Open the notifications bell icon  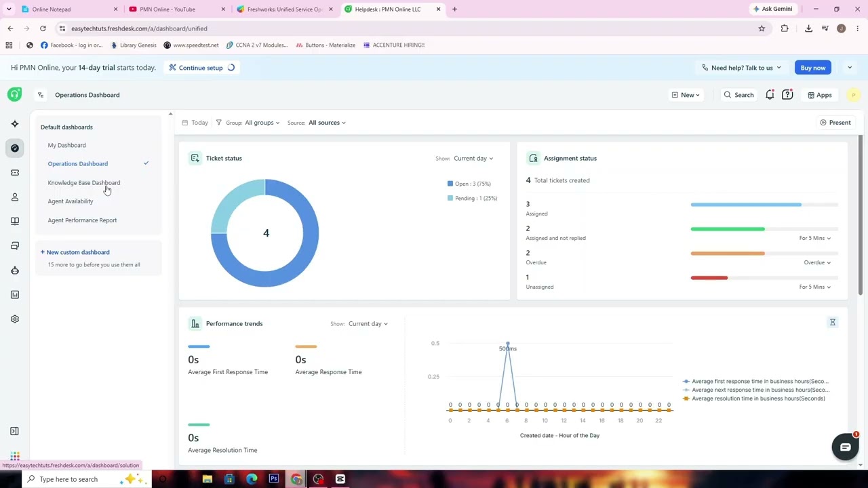click(x=770, y=95)
